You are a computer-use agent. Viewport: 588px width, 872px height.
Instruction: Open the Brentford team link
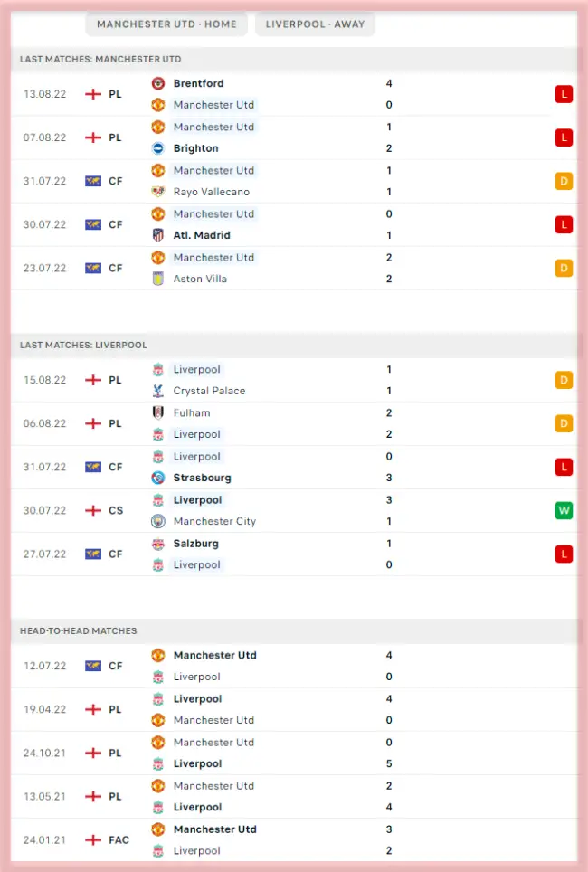(x=198, y=83)
